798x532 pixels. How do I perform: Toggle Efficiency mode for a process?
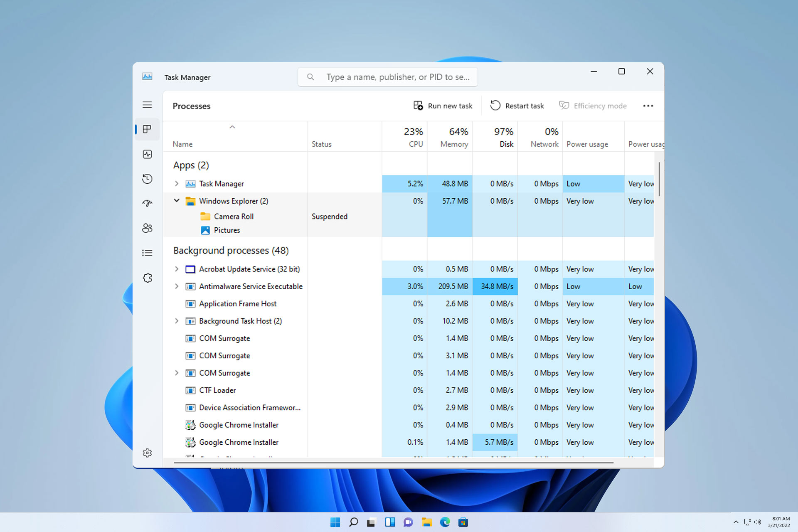(593, 106)
